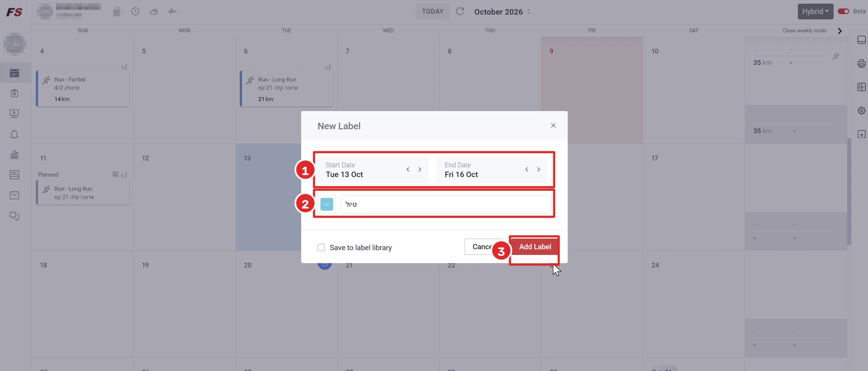Image resolution: width=868 pixels, height=371 pixels.
Task: Move End Date to previous day
Action: pos(527,170)
